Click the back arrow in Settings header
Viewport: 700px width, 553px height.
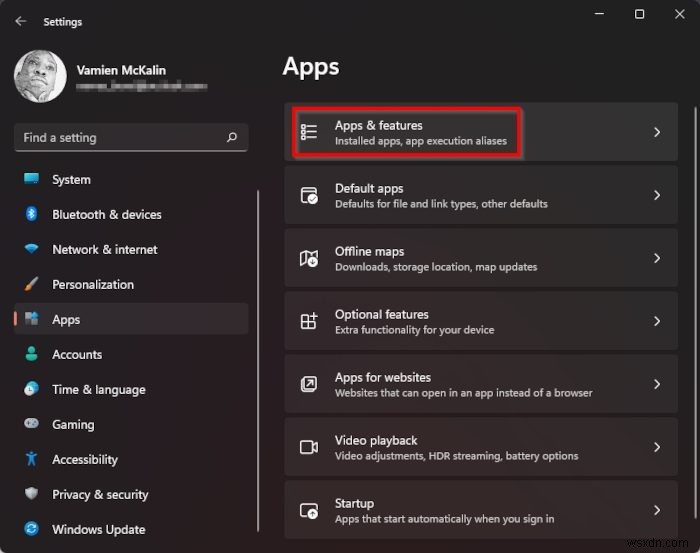[21, 21]
